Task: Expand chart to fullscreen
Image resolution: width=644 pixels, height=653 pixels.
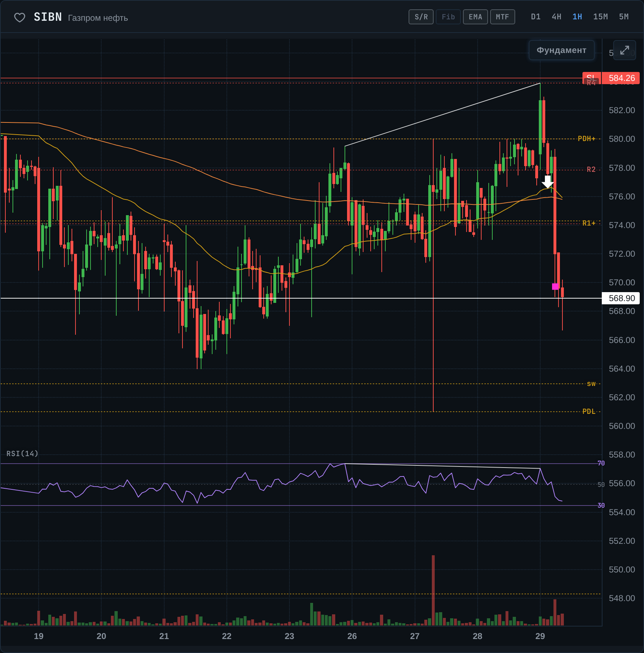Action: (624, 50)
